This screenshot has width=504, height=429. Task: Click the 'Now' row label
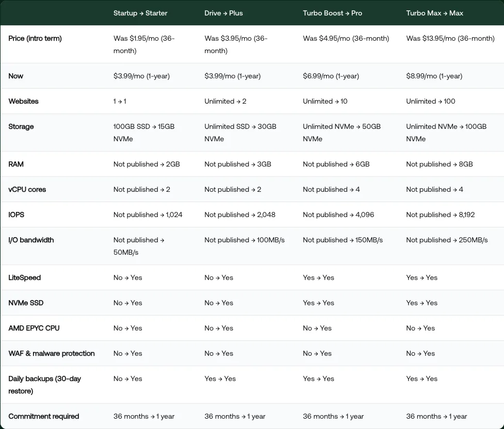[x=16, y=76]
